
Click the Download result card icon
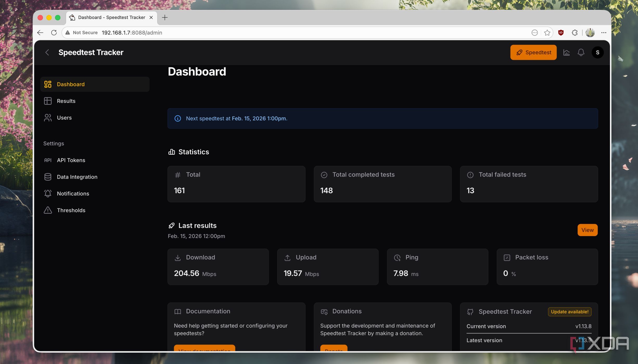pyautogui.click(x=178, y=258)
